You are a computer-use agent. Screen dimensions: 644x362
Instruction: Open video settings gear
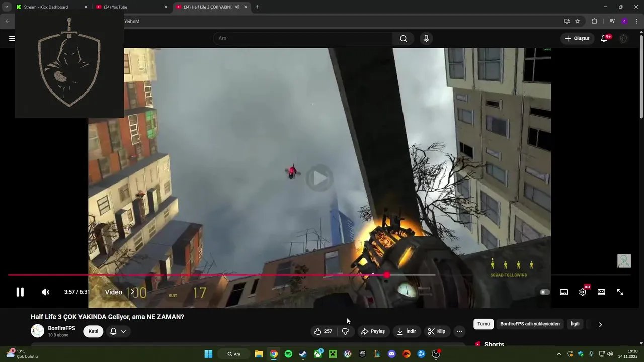583,292
